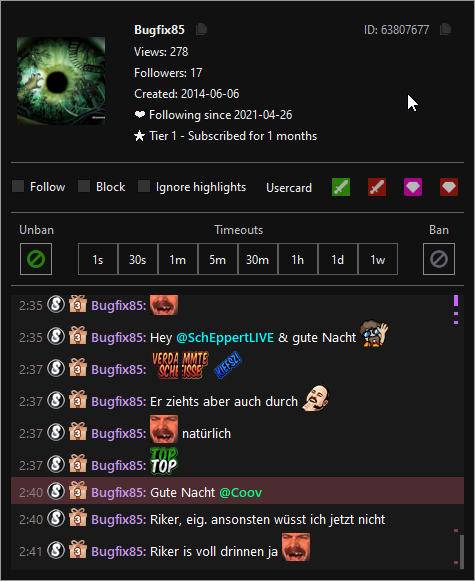Tick the Block checkbox
475x581 pixels.
[x=84, y=186]
